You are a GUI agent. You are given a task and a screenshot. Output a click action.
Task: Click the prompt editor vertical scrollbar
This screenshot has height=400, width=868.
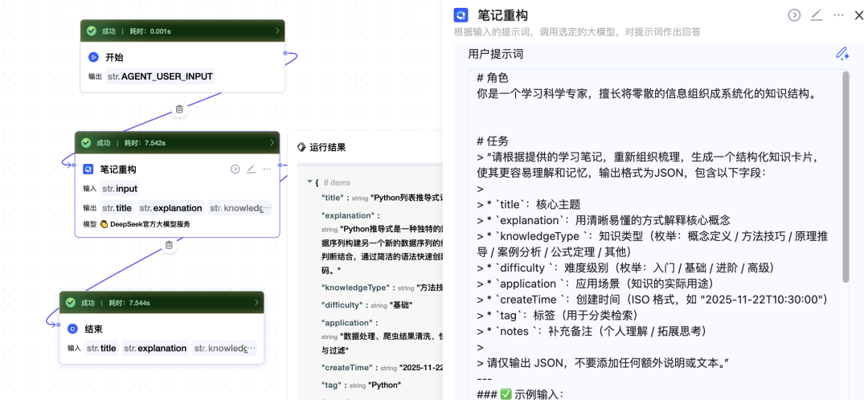tap(845, 177)
